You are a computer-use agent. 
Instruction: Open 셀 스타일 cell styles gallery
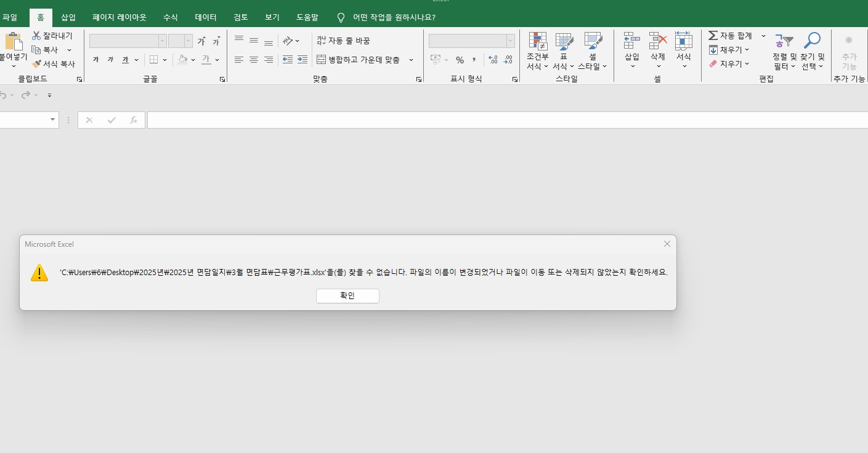[x=592, y=52]
